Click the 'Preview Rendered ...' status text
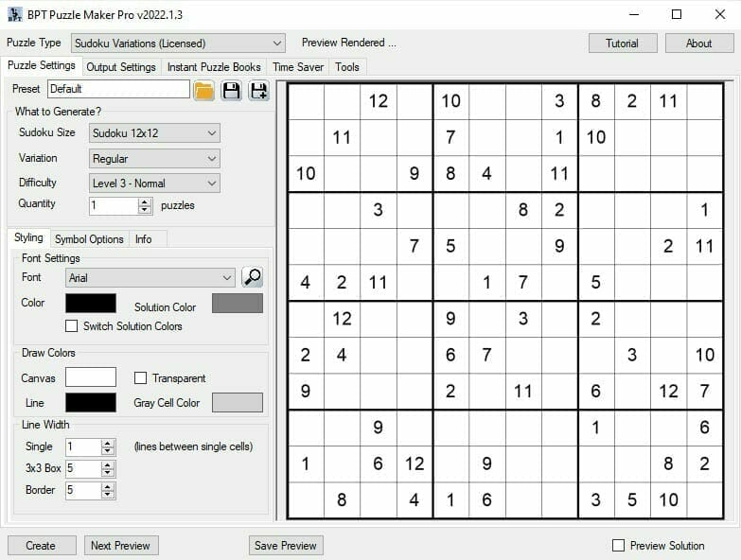This screenshot has width=741, height=560. [x=349, y=43]
